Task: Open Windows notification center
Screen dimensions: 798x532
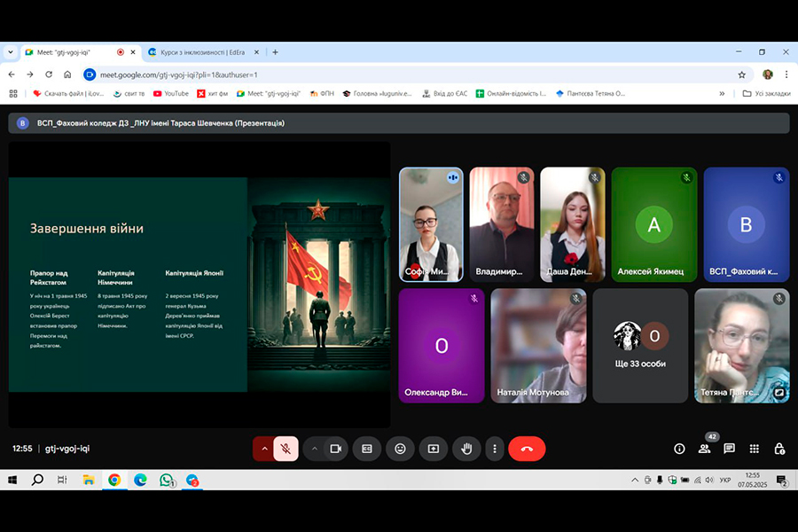Action: coord(782,480)
